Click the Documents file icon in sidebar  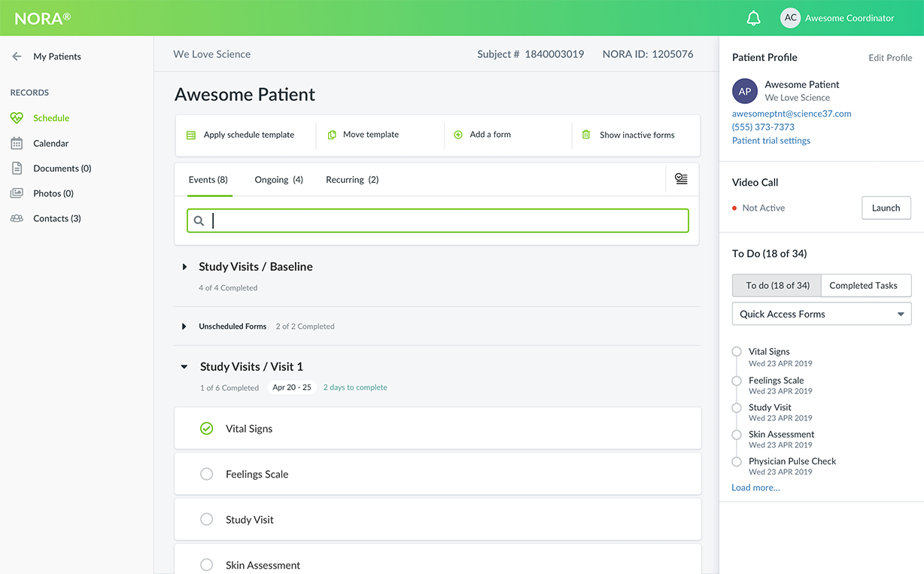pyautogui.click(x=17, y=169)
